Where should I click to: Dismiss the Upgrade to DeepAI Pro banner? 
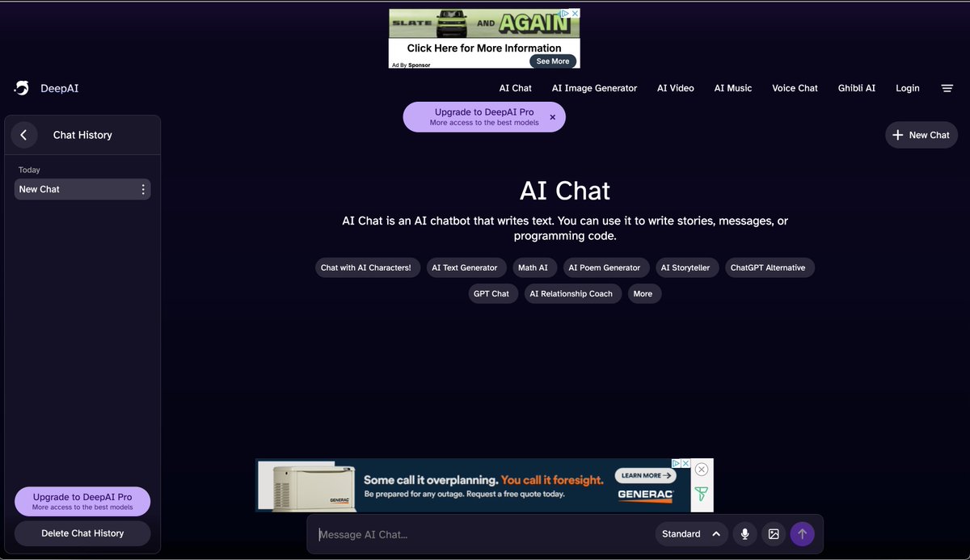(553, 117)
